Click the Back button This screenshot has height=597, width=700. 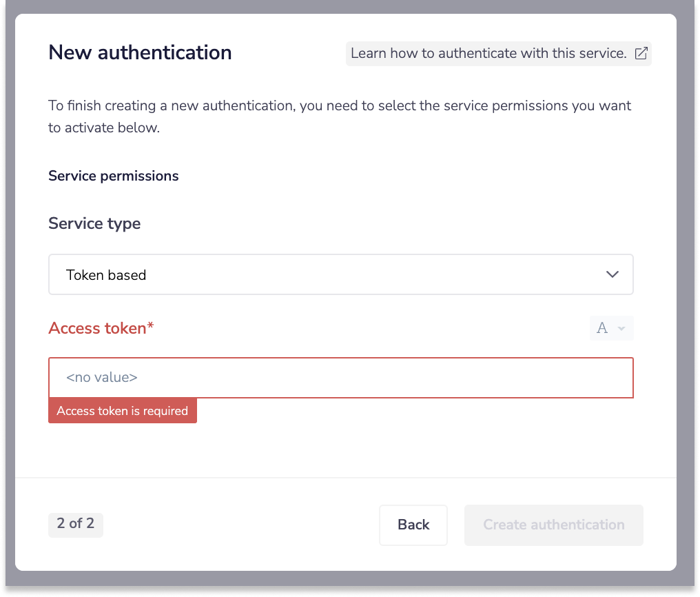pos(413,525)
